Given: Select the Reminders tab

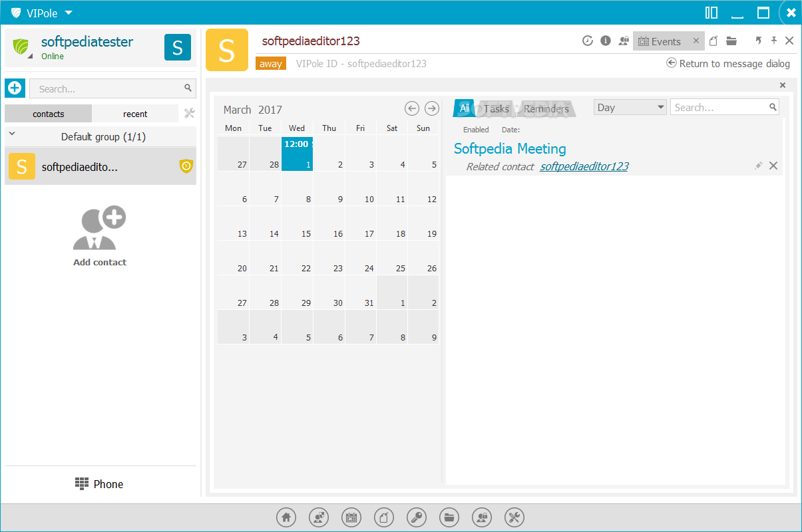Looking at the screenshot, I should pos(546,108).
